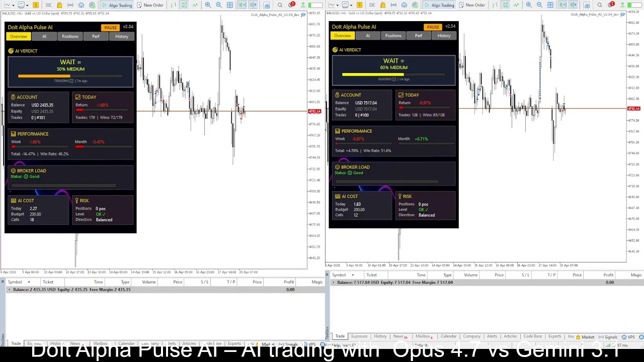Click confidence bar in right AI Verdict
644x362 pixels.
point(393,74)
